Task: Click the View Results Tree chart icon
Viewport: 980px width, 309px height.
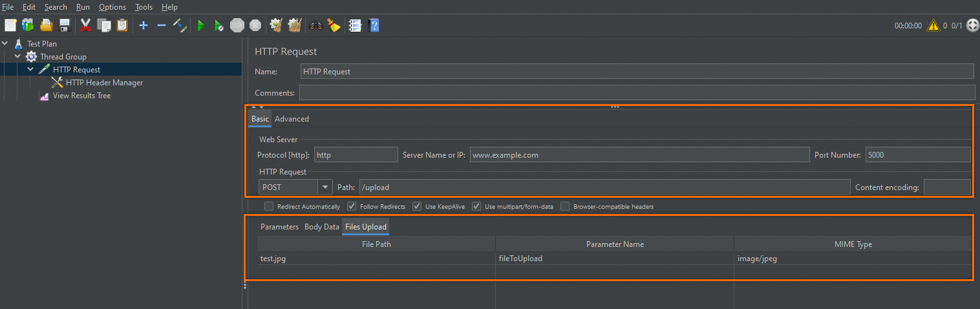Action: coord(44,96)
